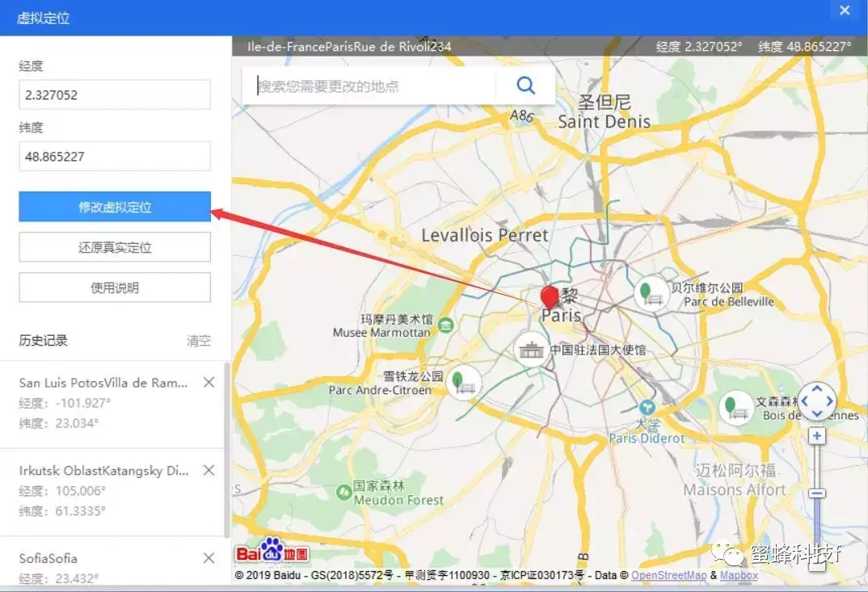The image size is (868, 592).
Task: Click the Musee Marmottan museum icon
Action: point(445,325)
